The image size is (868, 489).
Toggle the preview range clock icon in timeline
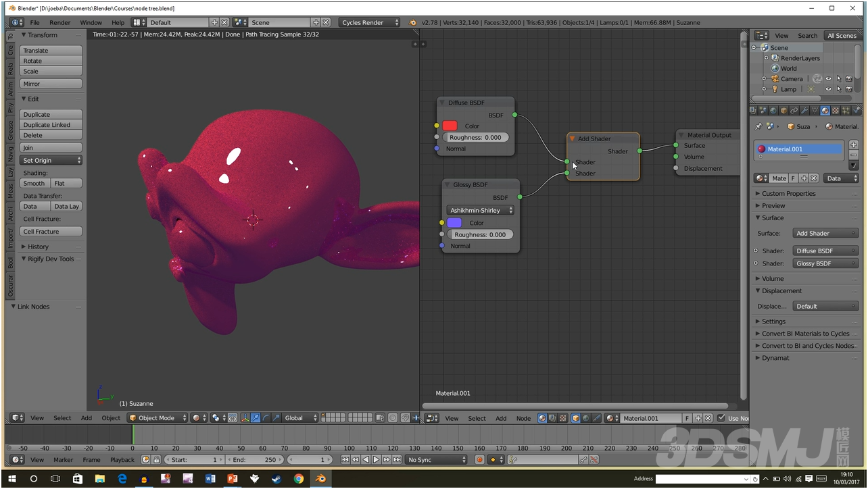[x=145, y=460]
